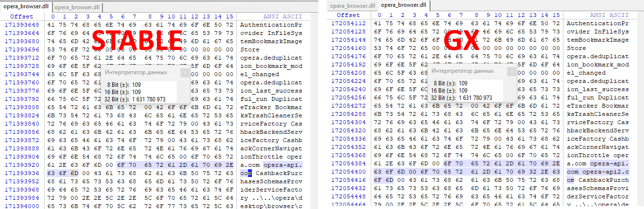
Task: Select offset row 172054112
Action: click(348, 23)
